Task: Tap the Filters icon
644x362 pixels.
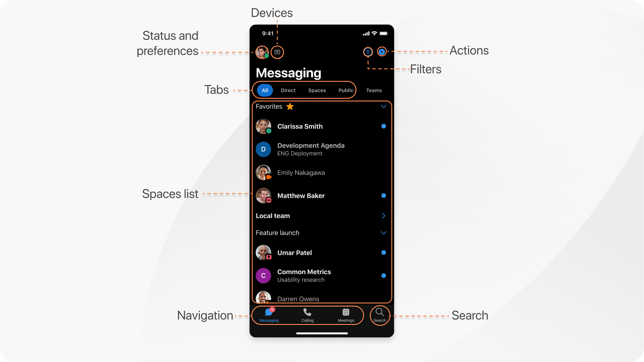Action: 367,52
